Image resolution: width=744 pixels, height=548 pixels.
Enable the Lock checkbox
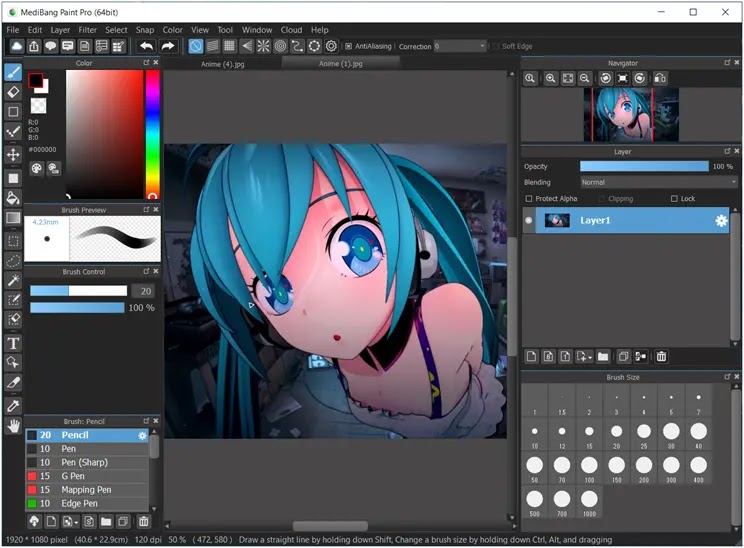pyautogui.click(x=674, y=198)
